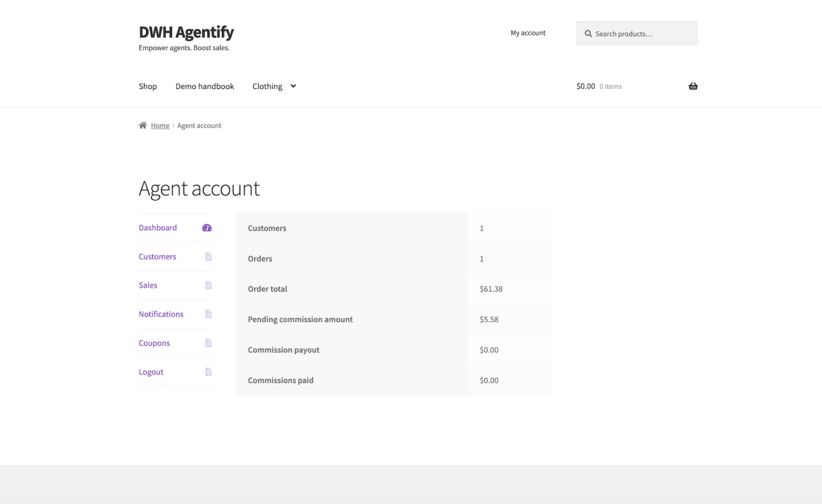Screen dimensions: 822x504
Task: Click the document icon beside Customers
Action: point(208,257)
